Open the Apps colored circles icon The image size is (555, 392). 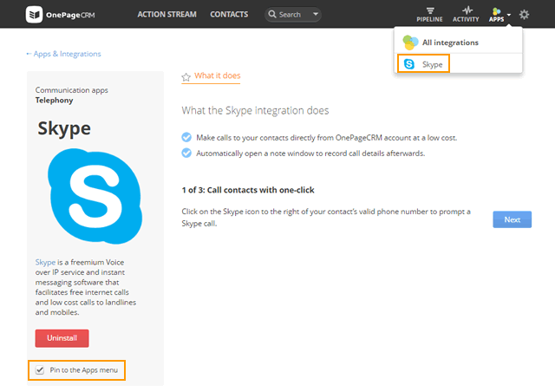pos(496,12)
